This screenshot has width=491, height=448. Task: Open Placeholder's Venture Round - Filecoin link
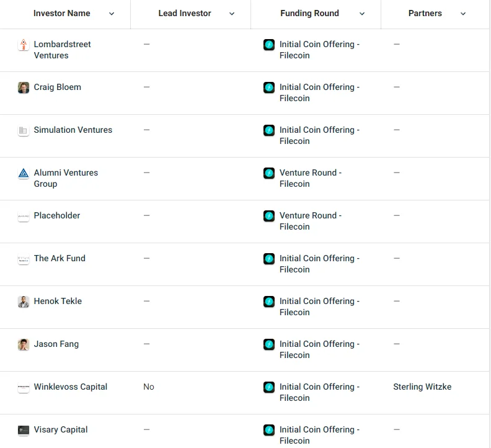(x=311, y=221)
